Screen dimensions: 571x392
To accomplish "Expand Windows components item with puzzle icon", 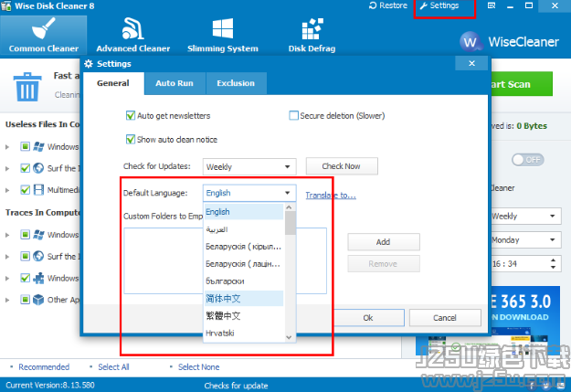I will 7,279.
